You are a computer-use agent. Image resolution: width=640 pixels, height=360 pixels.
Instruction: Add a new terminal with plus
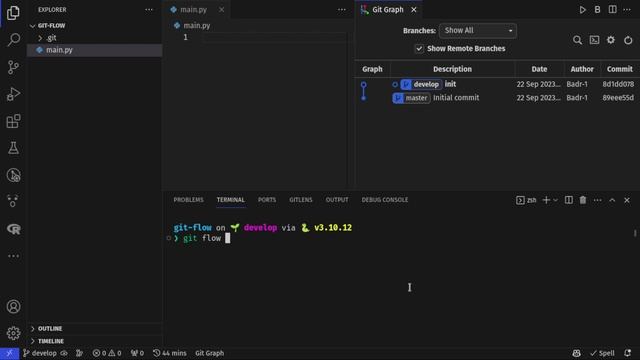click(x=546, y=200)
